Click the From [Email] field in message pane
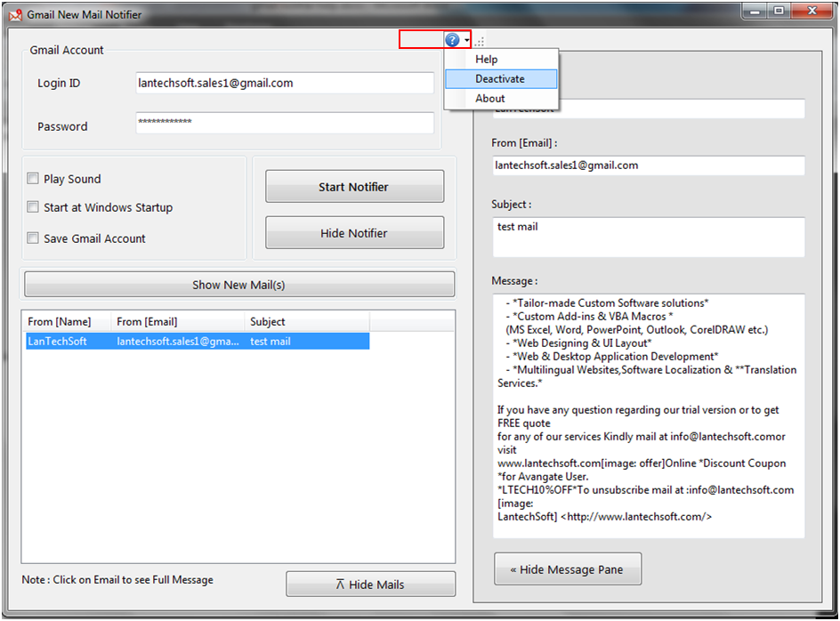This screenshot has height=621, width=840. point(648,165)
